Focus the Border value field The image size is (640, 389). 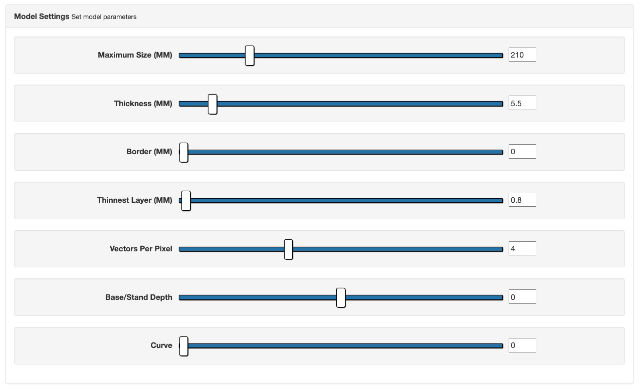click(x=522, y=151)
